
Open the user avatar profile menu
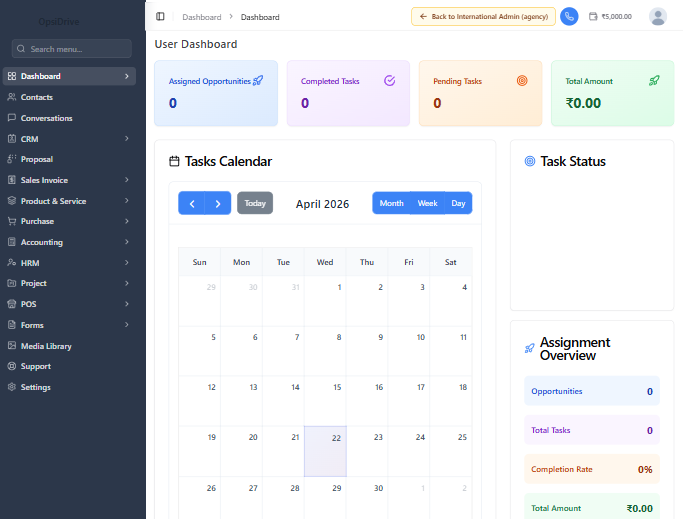click(658, 17)
